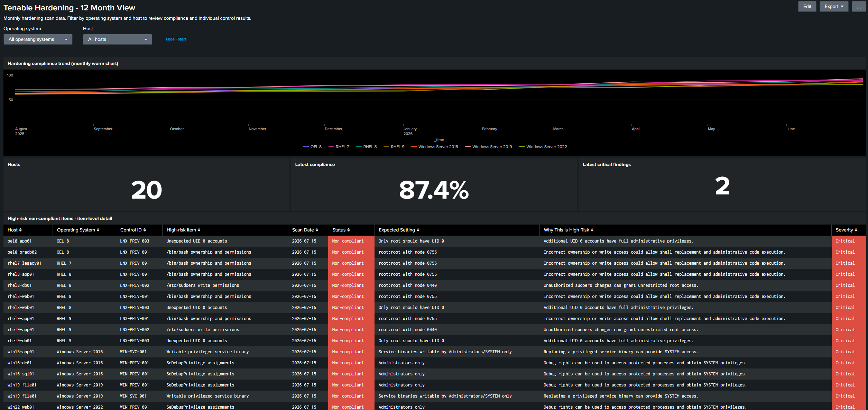The width and height of the screenshot is (868, 410).
Task: Sort by Severity using its arrows
Action: 856,230
